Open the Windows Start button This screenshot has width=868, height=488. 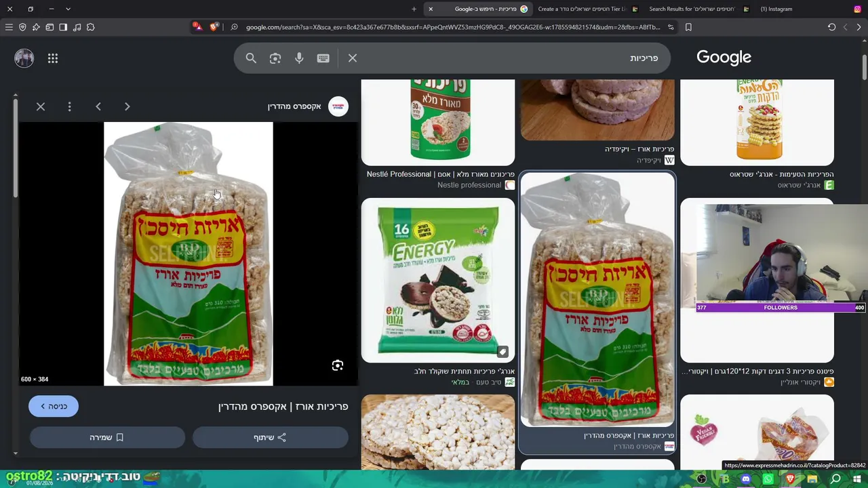(x=857, y=479)
